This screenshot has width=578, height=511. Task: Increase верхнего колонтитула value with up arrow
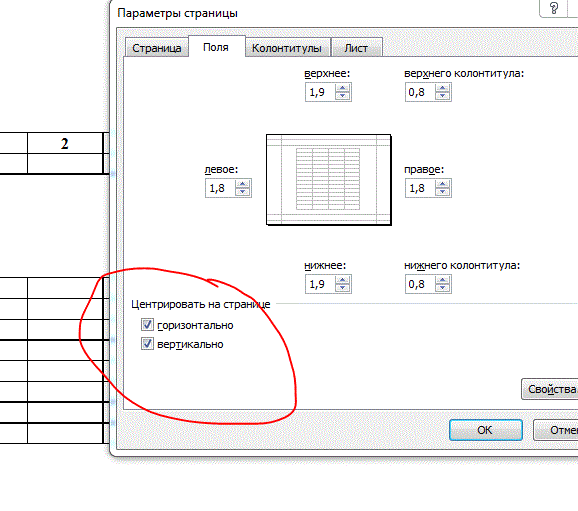(442, 88)
